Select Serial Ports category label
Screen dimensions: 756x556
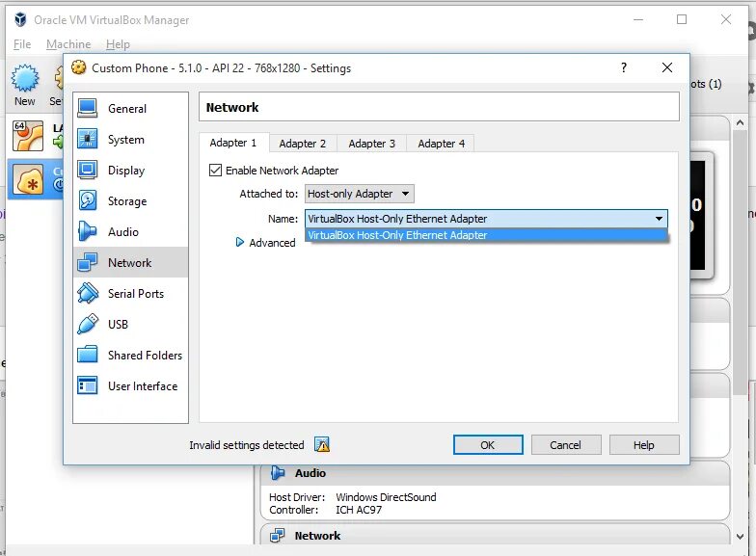pos(136,294)
